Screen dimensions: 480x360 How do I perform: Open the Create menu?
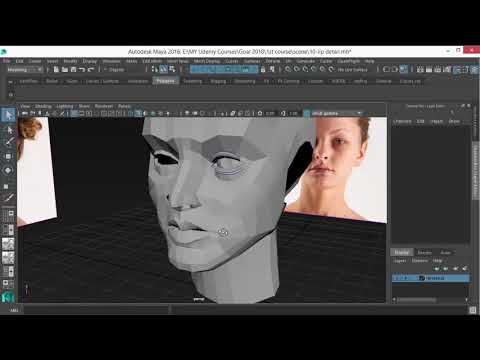(35, 61)
